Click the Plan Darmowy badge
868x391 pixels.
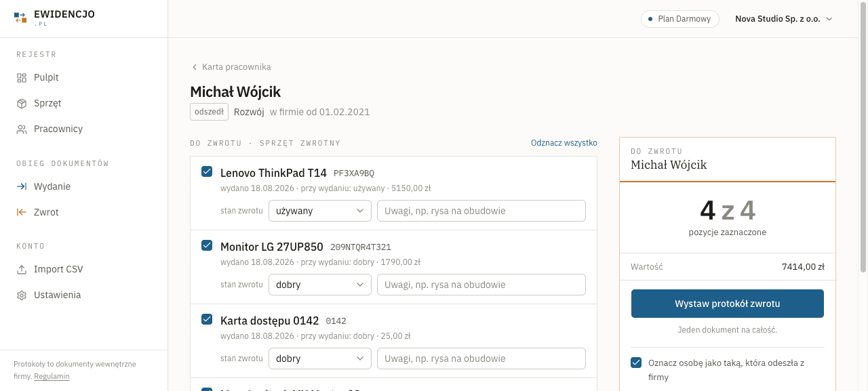click(x=680, y=19)
